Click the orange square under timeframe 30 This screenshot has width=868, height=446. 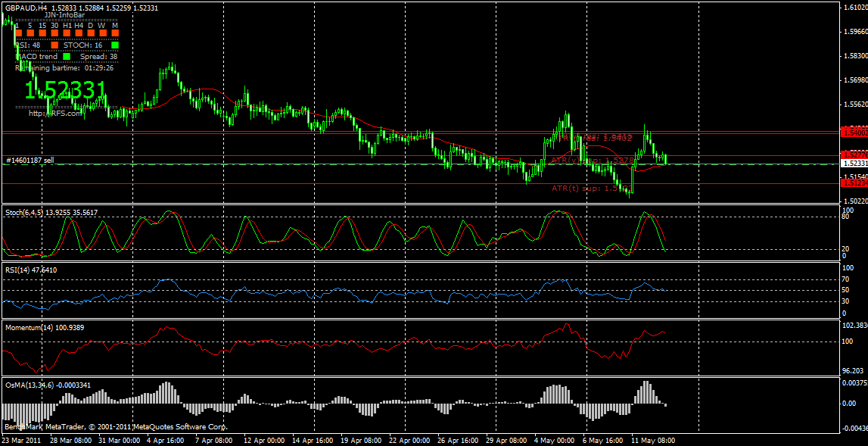click(54, 34)
